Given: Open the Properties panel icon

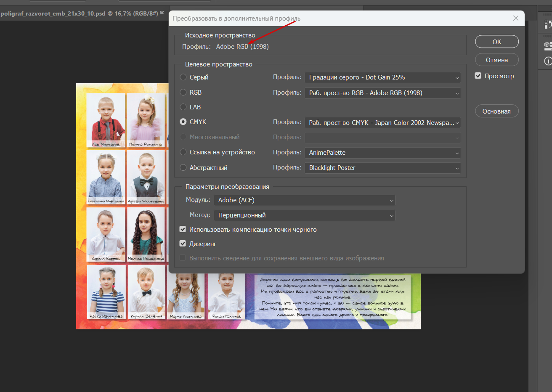Looking at the screenshot, I should [x=548, y=45].
